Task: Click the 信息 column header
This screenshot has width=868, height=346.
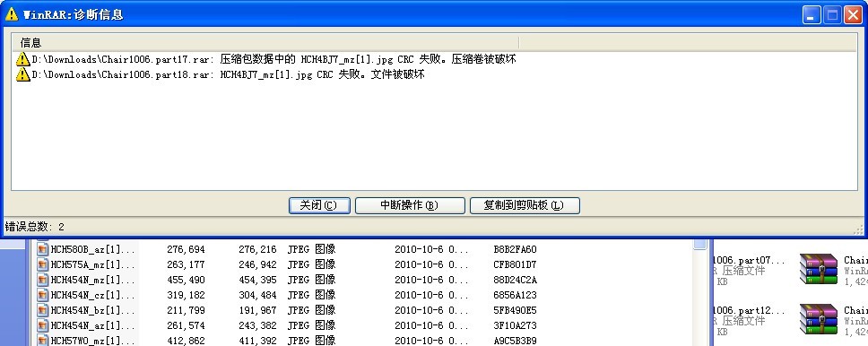Action: (265, 43)
